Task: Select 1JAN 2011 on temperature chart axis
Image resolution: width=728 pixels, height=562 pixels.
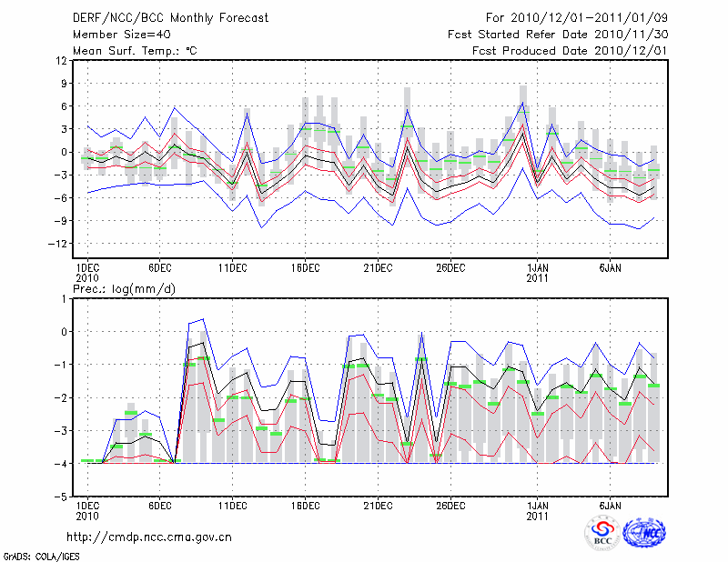Action: (538, 272)
